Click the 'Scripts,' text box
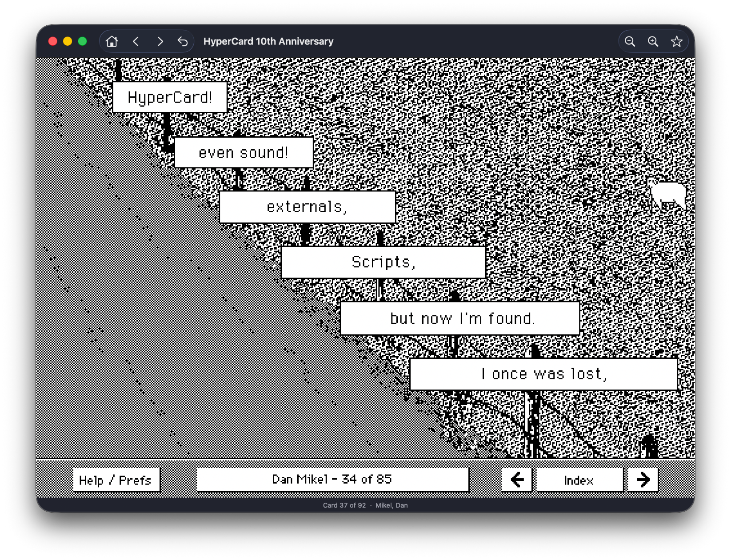Screen dimensions: 731x560 (x=383, y=262)
